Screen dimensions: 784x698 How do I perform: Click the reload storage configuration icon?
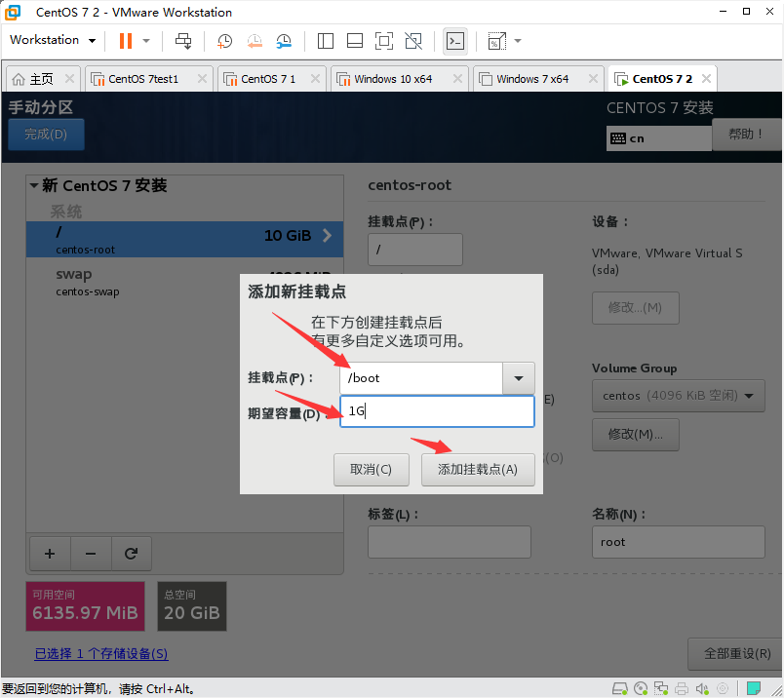pos(131,554)
